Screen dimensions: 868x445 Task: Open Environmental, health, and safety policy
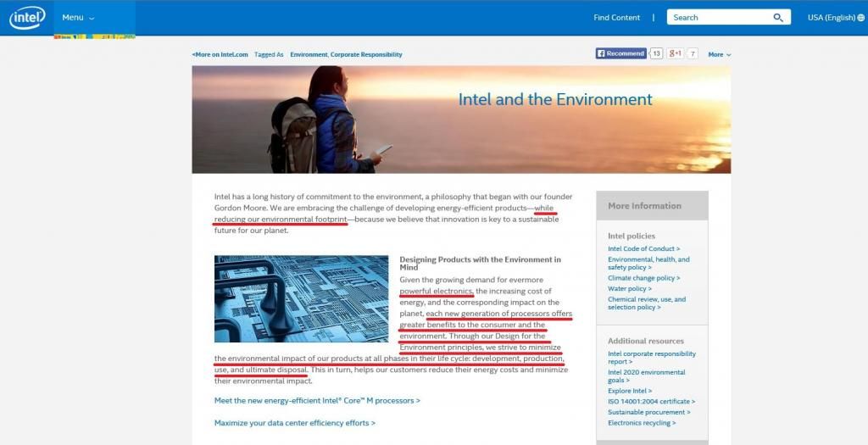point(648,264)
